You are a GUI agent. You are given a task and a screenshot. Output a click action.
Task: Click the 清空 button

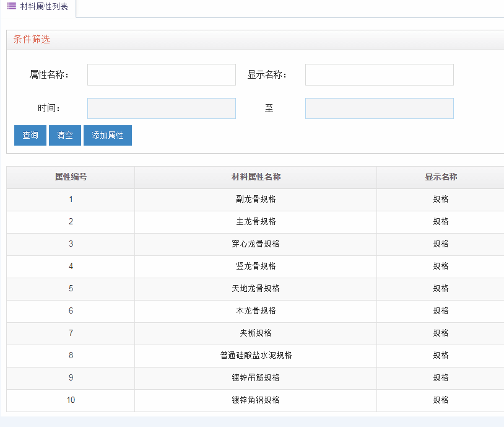pos(65,135)
